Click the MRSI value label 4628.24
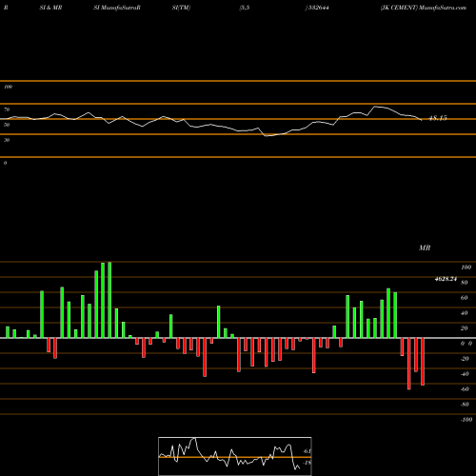The height and width of the screenshot is (476, 476). (446, 279)
